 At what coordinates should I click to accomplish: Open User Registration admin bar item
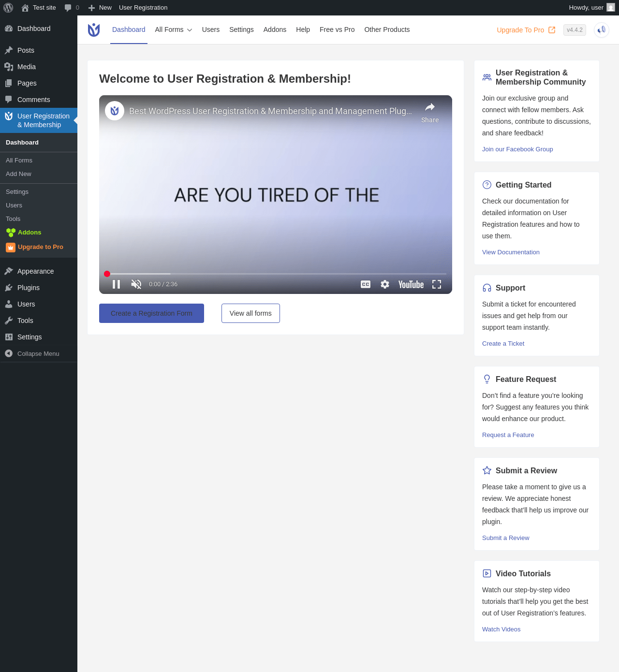click(x=143, y=8)
